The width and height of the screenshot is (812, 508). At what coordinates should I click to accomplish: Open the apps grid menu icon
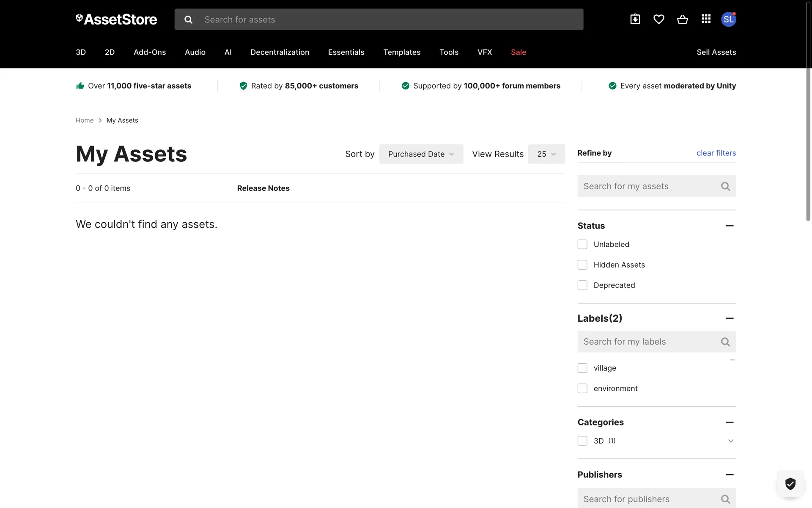(x=706, y=19)
